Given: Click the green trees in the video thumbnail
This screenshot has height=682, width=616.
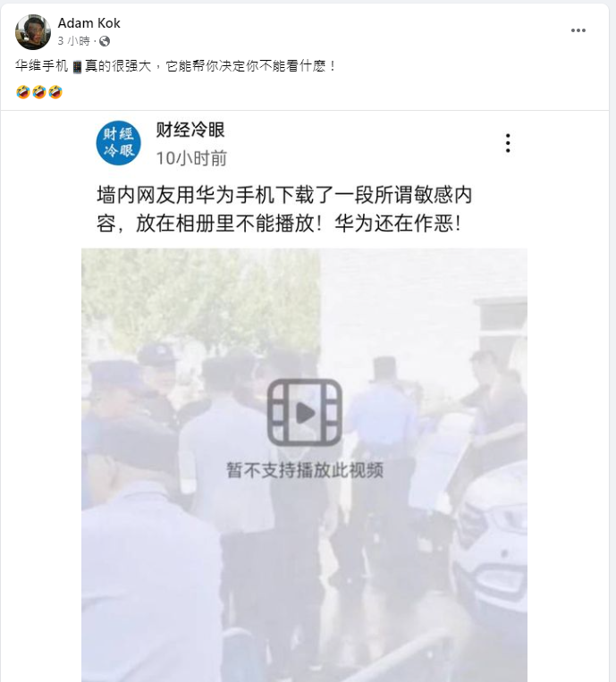Looking at the screenshot, I should [x=201, y=300].
